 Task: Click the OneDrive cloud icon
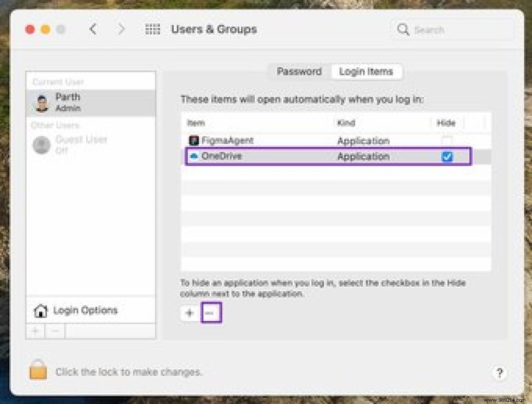coord(194,156)
